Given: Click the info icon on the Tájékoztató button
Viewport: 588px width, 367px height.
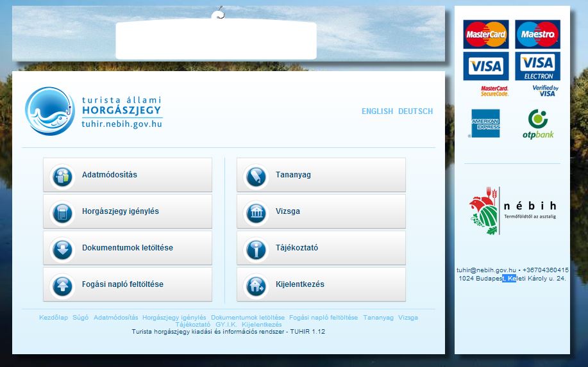Looking at the screenshot, I should (x=256, y=249).
